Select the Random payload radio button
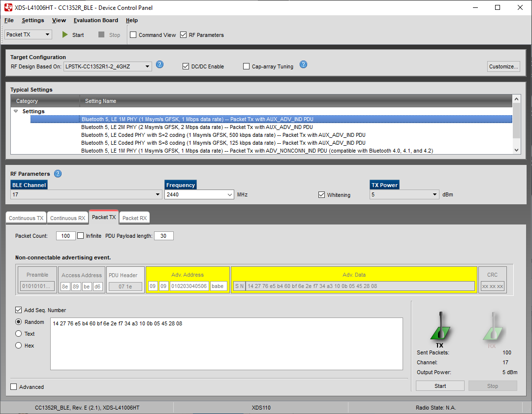Screen dimensions: 532x414 coord(19,321)
